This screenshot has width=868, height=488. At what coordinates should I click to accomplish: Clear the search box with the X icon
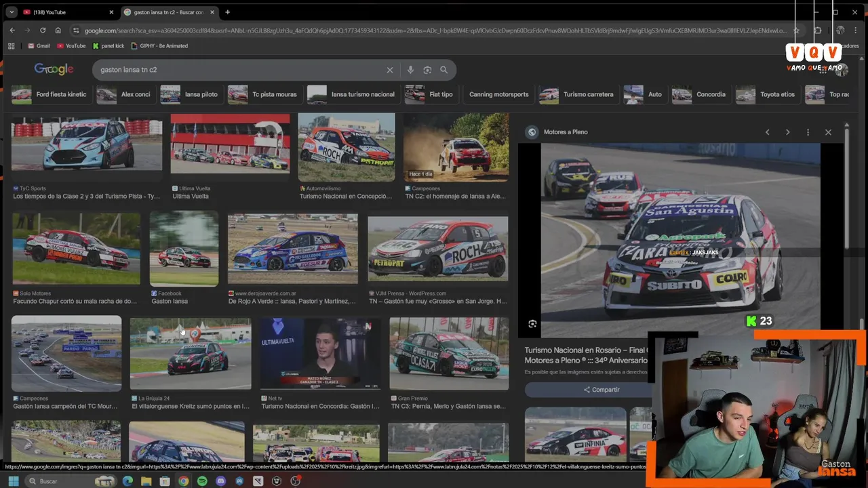(390, 70)
